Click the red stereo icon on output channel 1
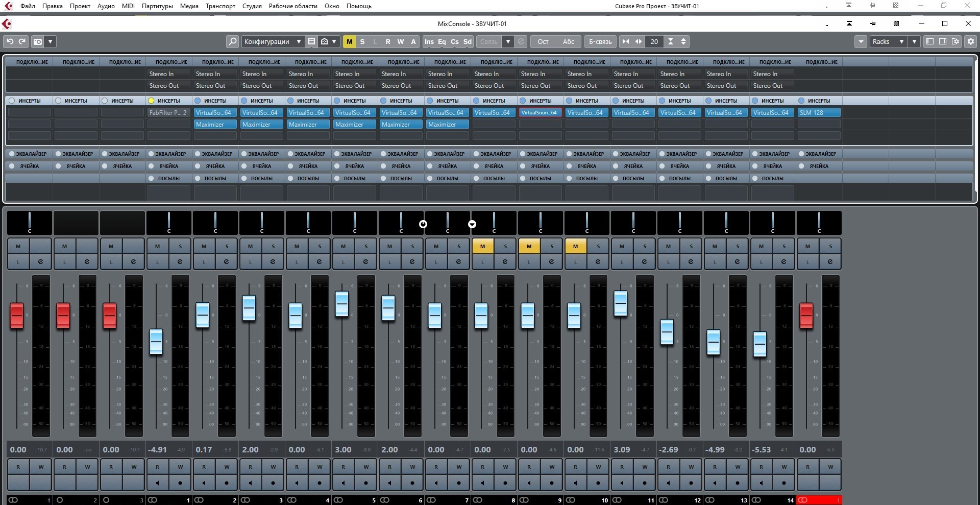980x505 pixels. (x=803, y=500)
